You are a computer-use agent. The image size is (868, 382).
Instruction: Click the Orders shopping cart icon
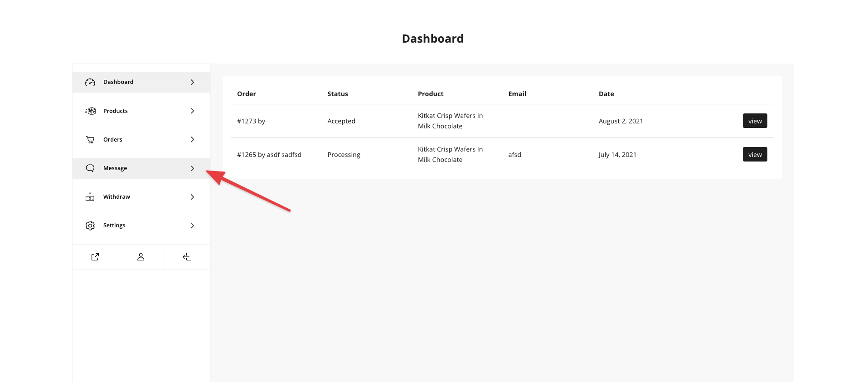coord(90,140)
